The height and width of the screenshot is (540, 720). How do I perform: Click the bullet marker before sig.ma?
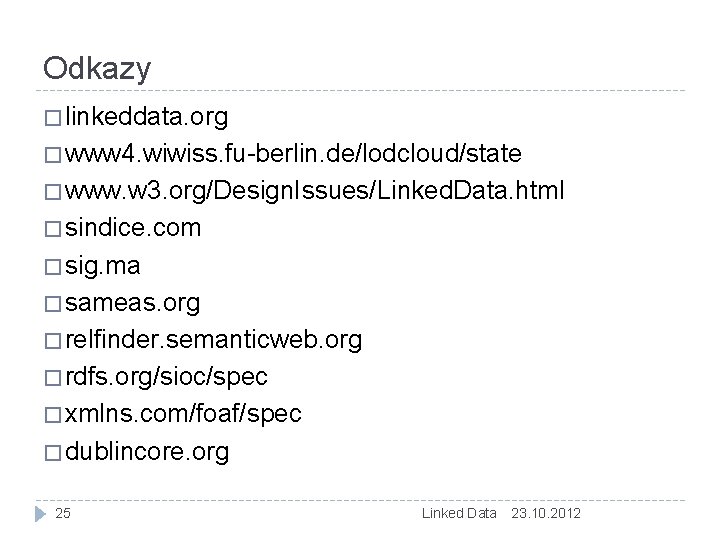click(52, 267)
